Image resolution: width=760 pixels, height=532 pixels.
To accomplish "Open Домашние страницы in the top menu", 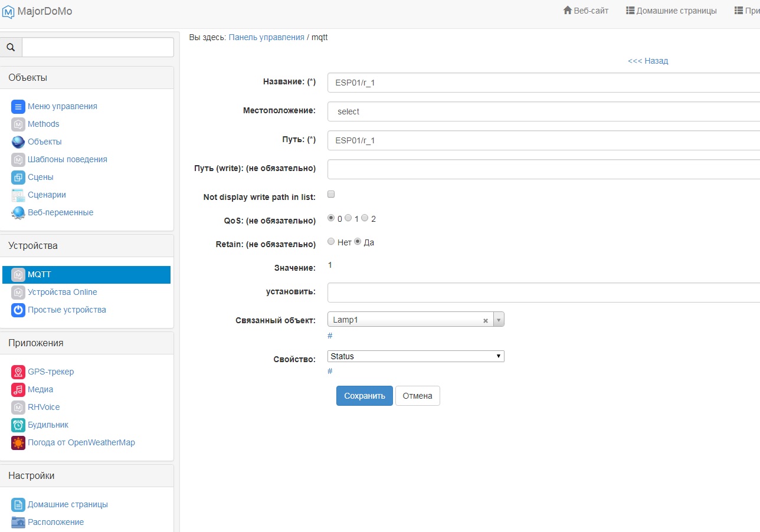I will [671, 11].
